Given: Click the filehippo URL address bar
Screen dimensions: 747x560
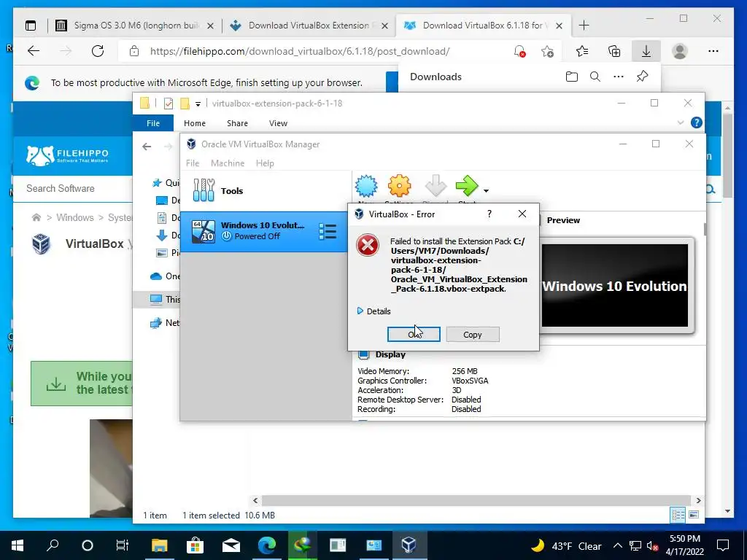Looking at the screenshot, I should tap(299, 51).
